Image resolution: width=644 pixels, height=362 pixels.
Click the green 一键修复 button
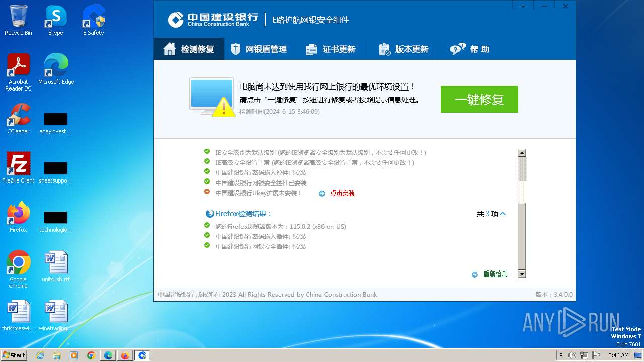pyautogui.click(x=479, y=99)
